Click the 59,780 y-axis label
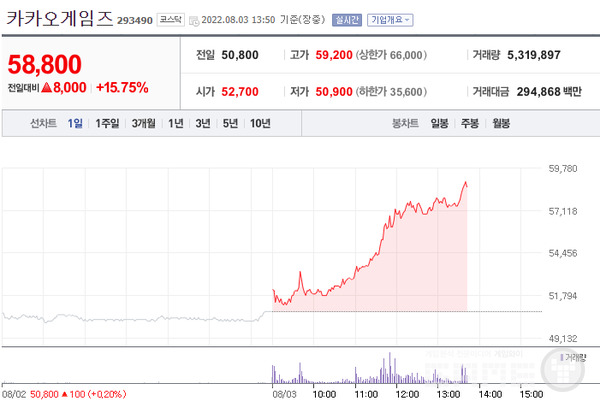This screenshot has width=600, height=407. click(562, 169)
